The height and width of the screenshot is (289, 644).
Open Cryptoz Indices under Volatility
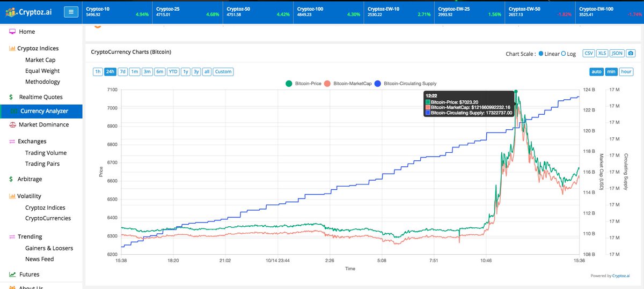(45, 208)
